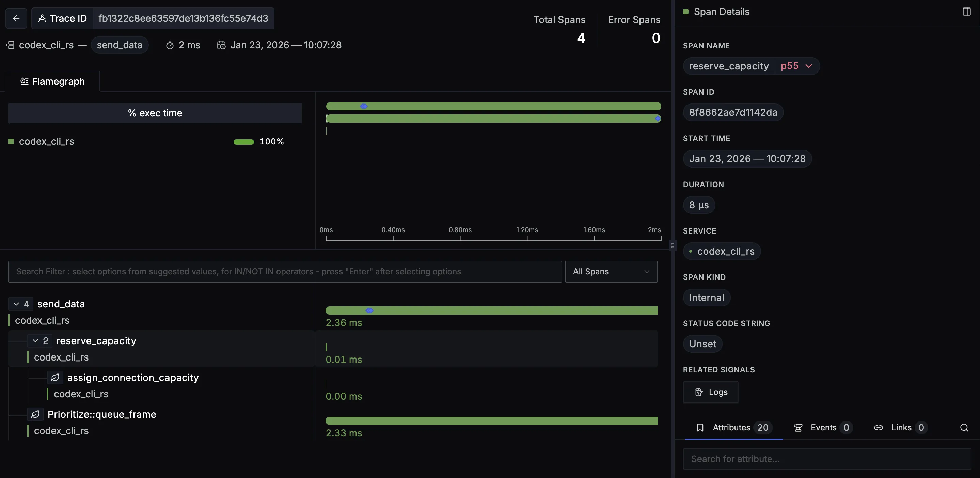
Task: Select the Flamegraph tab
Action: click(x=52, y=81)
